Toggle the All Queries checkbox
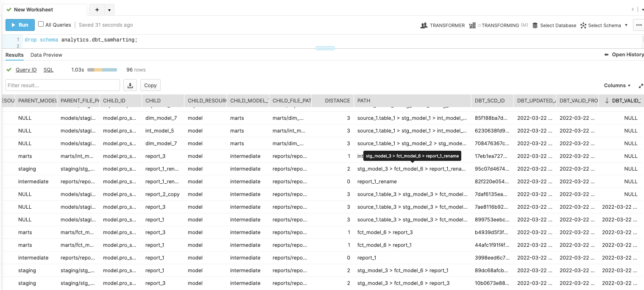Image resolution: width=644 pixels, height=290 pixels. [41, 24]
